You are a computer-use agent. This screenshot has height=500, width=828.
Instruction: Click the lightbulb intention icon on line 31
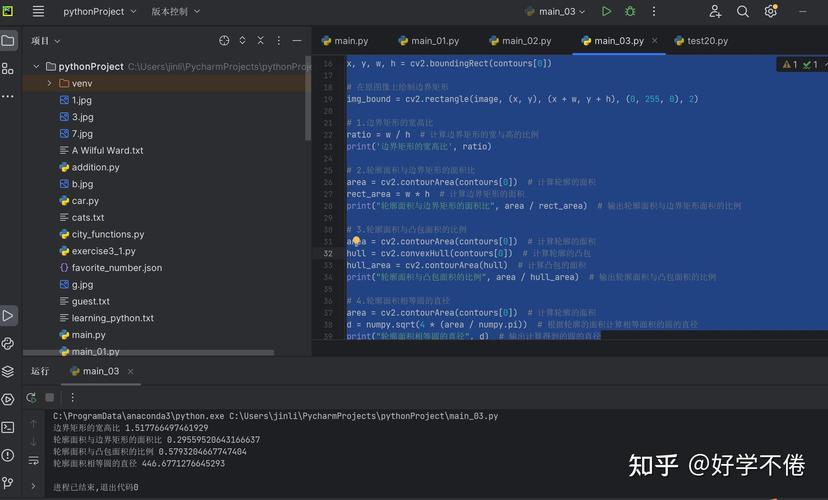click(x=356, y=241)
